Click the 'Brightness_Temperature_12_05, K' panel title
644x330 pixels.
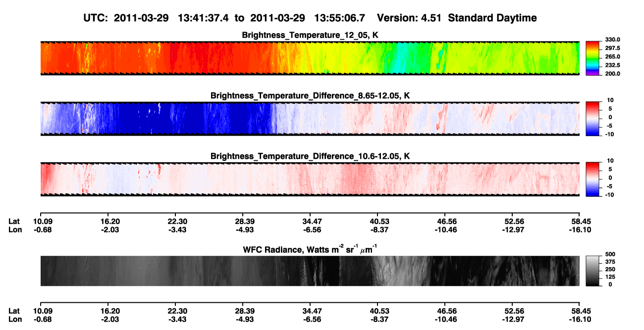310,35
